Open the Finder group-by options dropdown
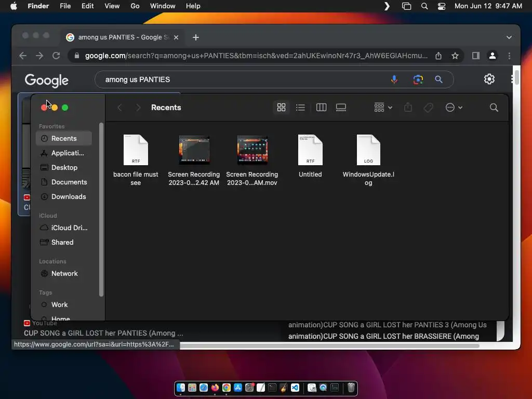This screenshot has height=399, width=532. (x=383, y=108)
